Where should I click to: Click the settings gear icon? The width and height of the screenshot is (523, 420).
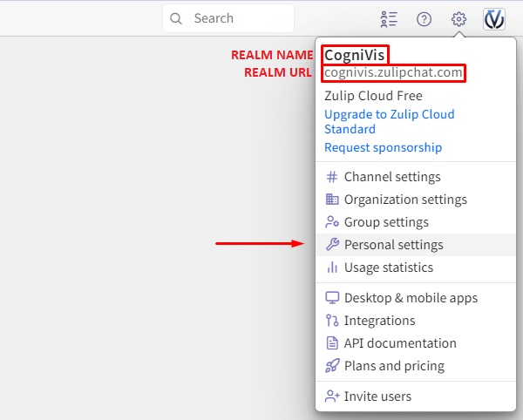point(459,19)
